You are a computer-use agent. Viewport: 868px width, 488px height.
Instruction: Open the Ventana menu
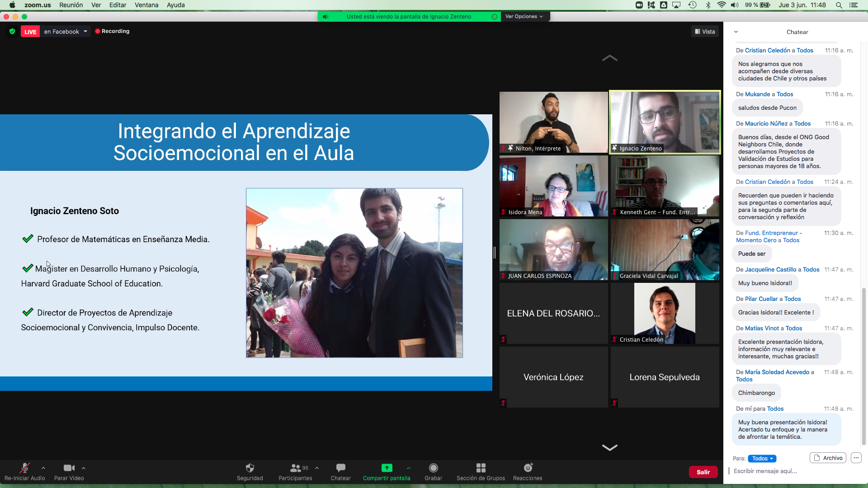coord(146,5)
